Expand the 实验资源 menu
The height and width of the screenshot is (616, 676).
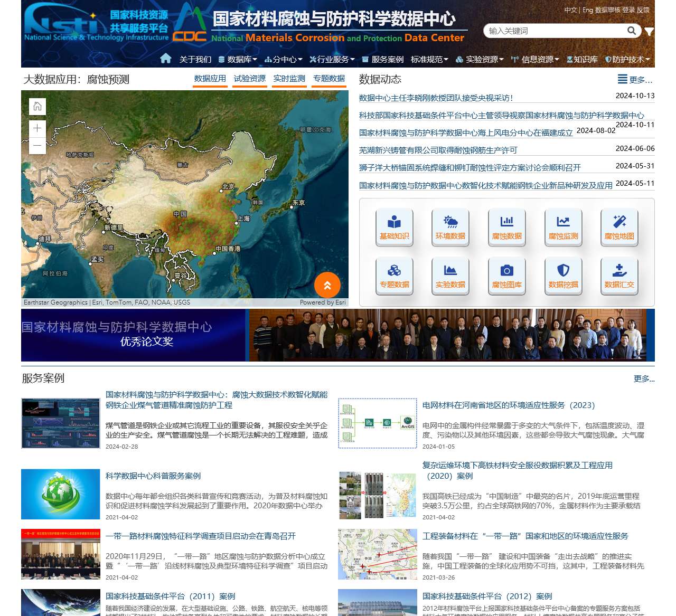coord(480,59)
